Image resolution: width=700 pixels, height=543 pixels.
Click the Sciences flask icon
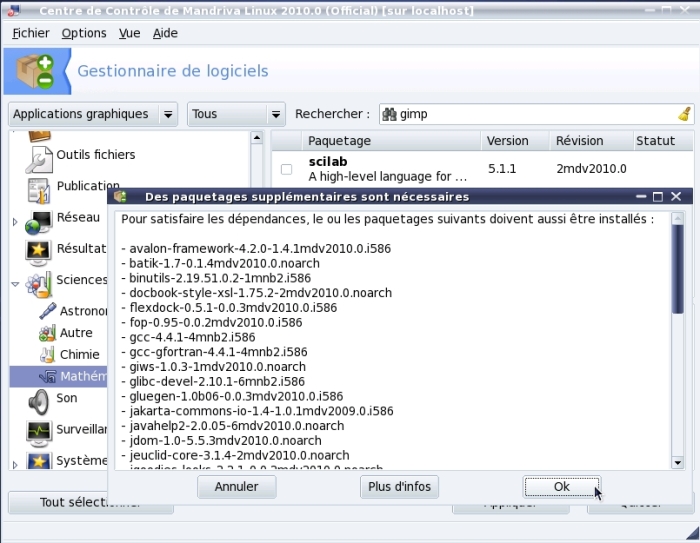[39, 281]
